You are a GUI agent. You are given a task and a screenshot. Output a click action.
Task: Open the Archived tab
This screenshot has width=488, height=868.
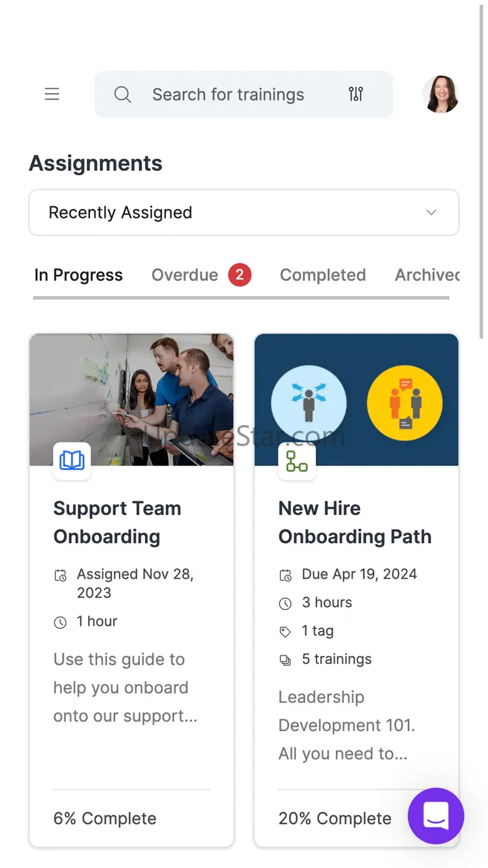click(427, 275)
